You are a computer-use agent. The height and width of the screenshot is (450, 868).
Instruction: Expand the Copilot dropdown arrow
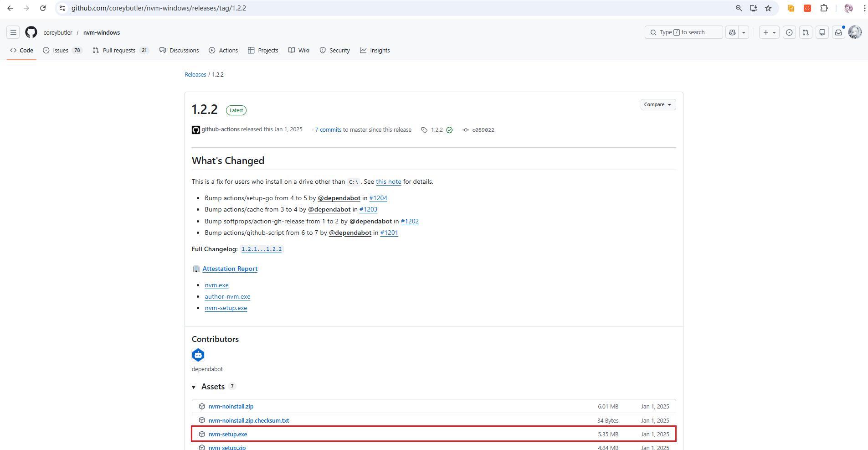coord(744,32)
